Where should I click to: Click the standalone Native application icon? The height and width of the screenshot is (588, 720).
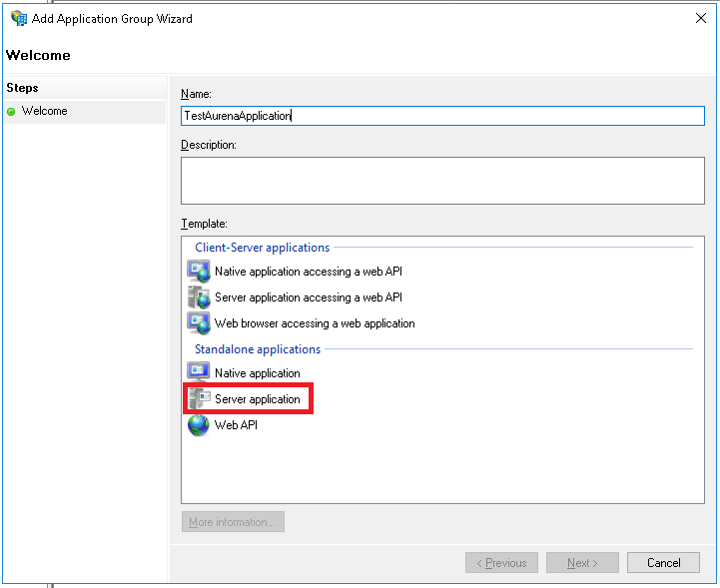(x=199, y=373)
